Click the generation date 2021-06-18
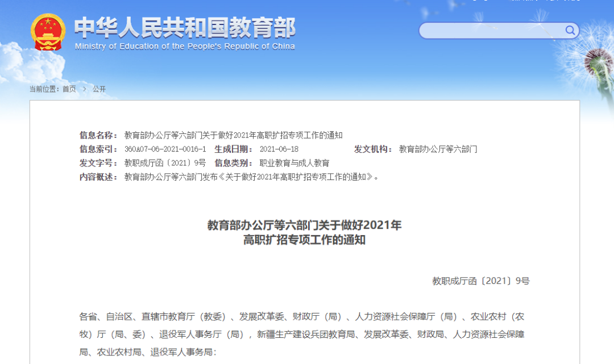The width and height of the screenshot is (614, 364). (279, 149)
